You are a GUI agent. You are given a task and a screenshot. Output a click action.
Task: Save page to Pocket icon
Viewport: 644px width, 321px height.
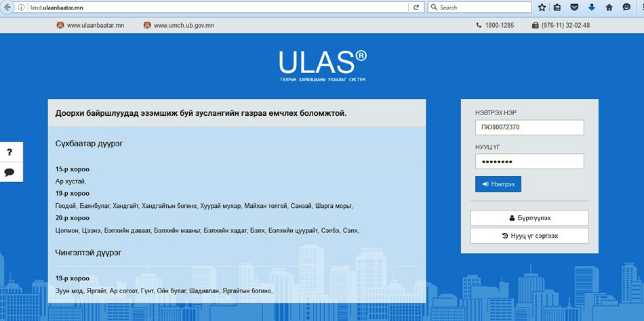574,7
